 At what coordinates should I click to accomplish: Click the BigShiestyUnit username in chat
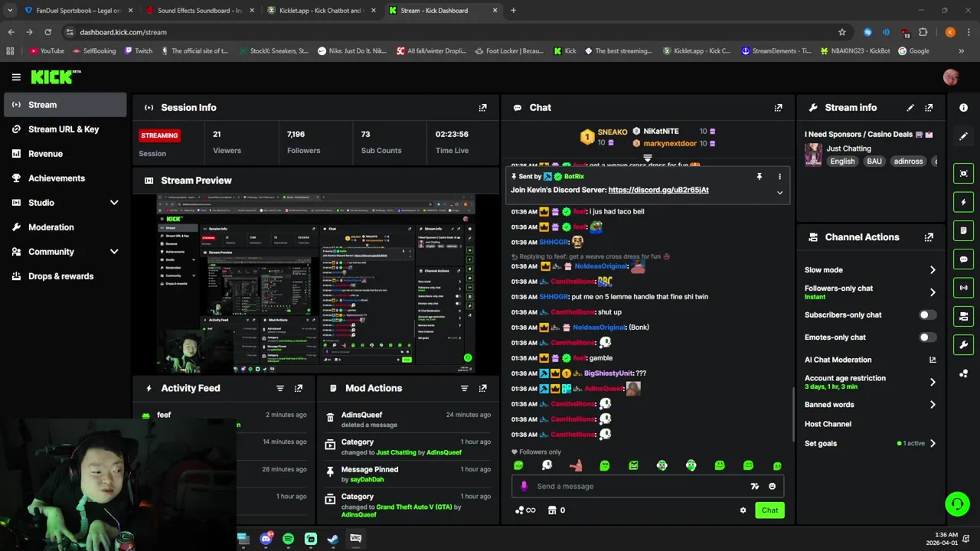(608, 373)
